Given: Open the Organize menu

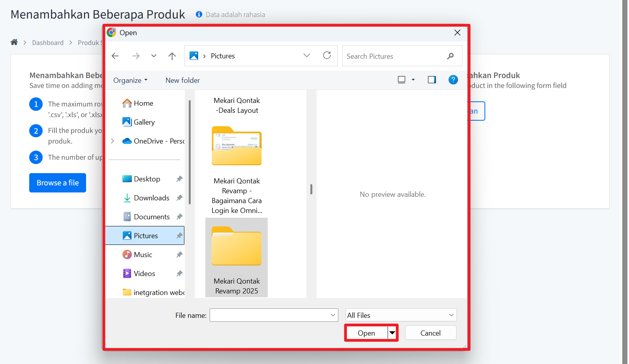Looking at the screenshot, I should click(130, 80).
